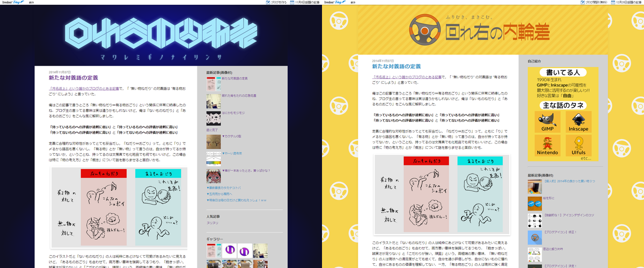The image size is (644, 268).
Task: Click 2014年11月07日 date on dark blog post
Action: pyautogui.click(x=60, y=71)
